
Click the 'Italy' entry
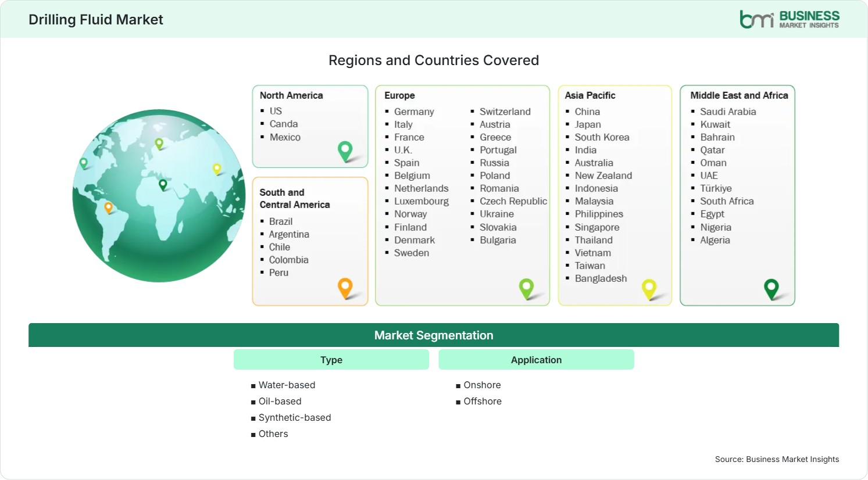403,124
